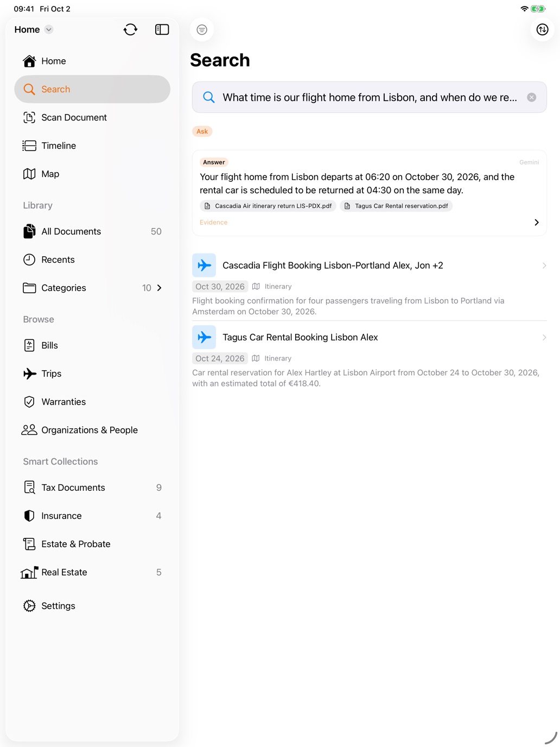Click the Warranties shield icon
This screenshot has height=747, width=560.
[29, 402]
